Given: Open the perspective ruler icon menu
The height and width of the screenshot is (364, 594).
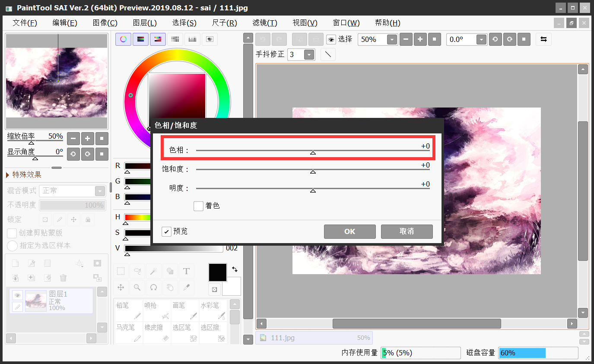Looking at the screenshot, I should pos(79,263).
